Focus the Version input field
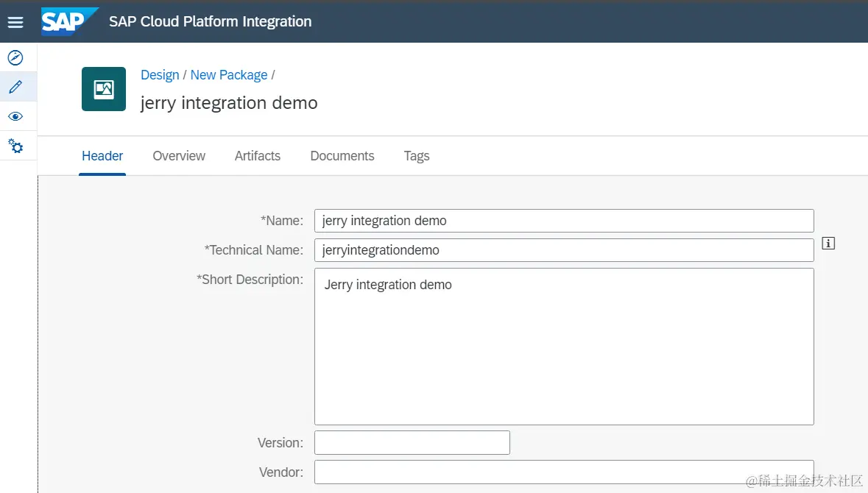The height and width of the screenshot is (493, 868). [x=412, y=443]
